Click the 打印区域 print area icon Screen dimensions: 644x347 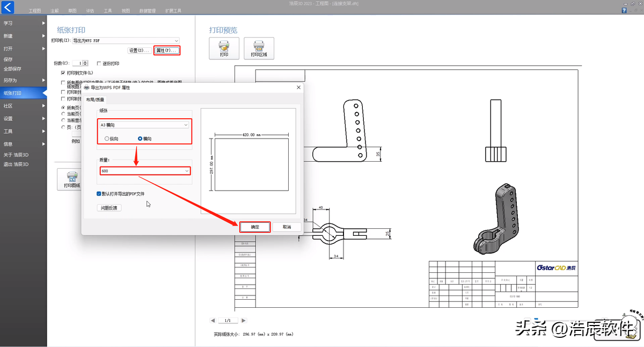259,48
